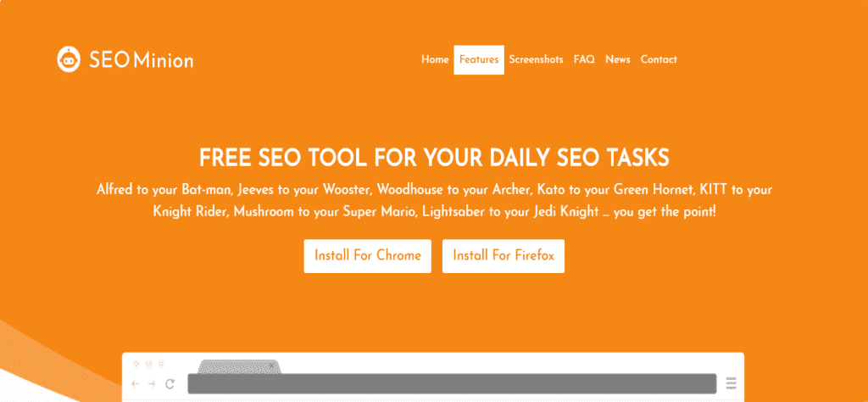Select the highlighted Features nav item
This screenshot has height=402, width=868.
[479, 60]
